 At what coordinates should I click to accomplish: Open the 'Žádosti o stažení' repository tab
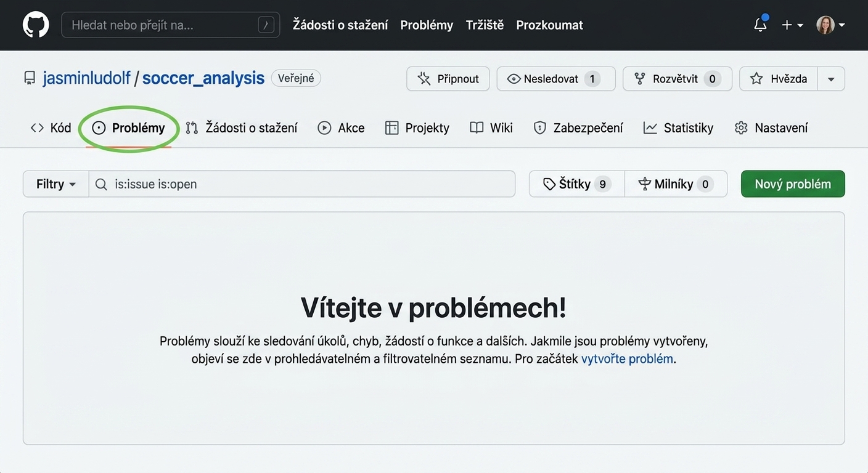[x=242, y=127]
